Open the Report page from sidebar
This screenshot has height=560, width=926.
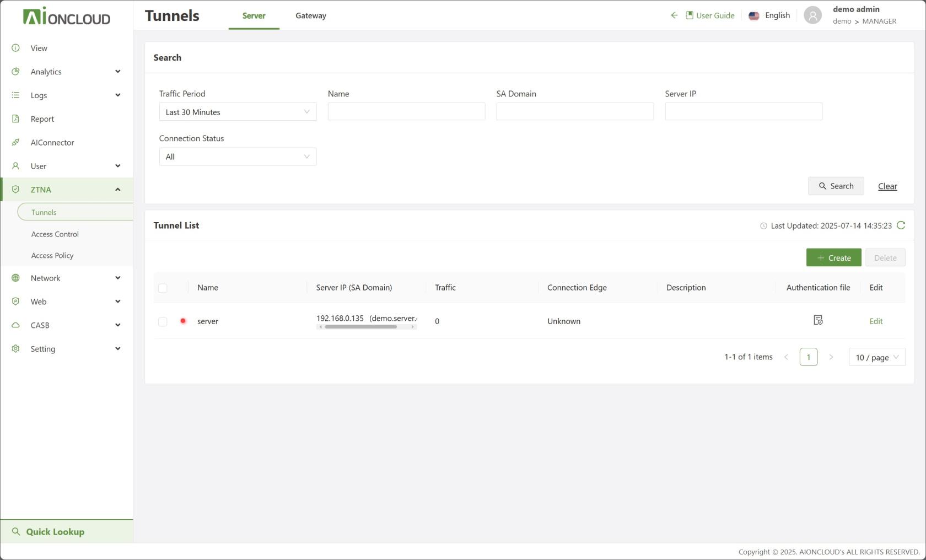point(42,119)
